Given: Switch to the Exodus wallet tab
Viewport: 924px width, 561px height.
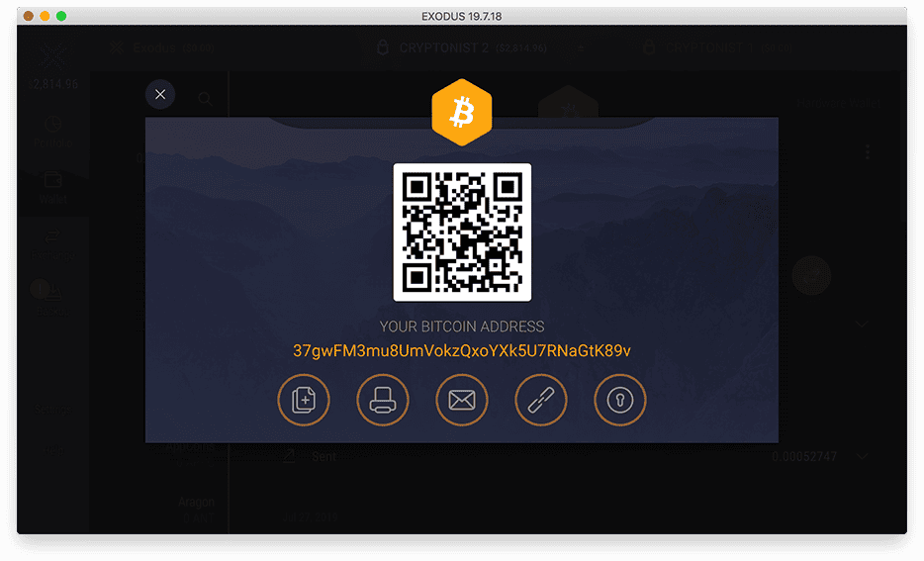Looking at the screenshot, I should (162, 47).
